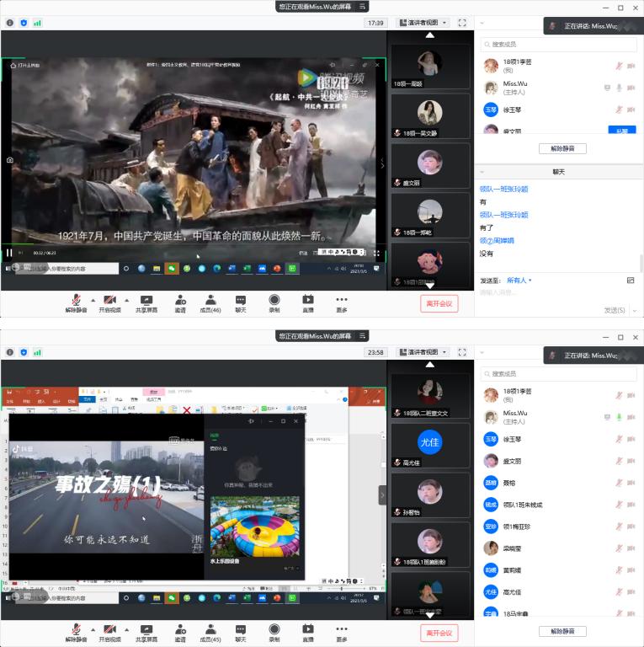Click Share Screen (共享屏幕) in the upper meeting toolbar
644x647 pixels.
click(x=146, y=302)
